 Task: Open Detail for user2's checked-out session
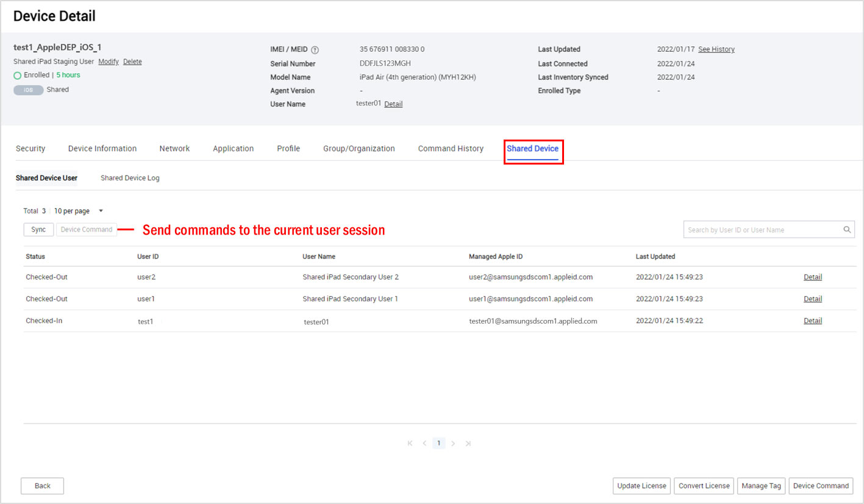(813, 277)
